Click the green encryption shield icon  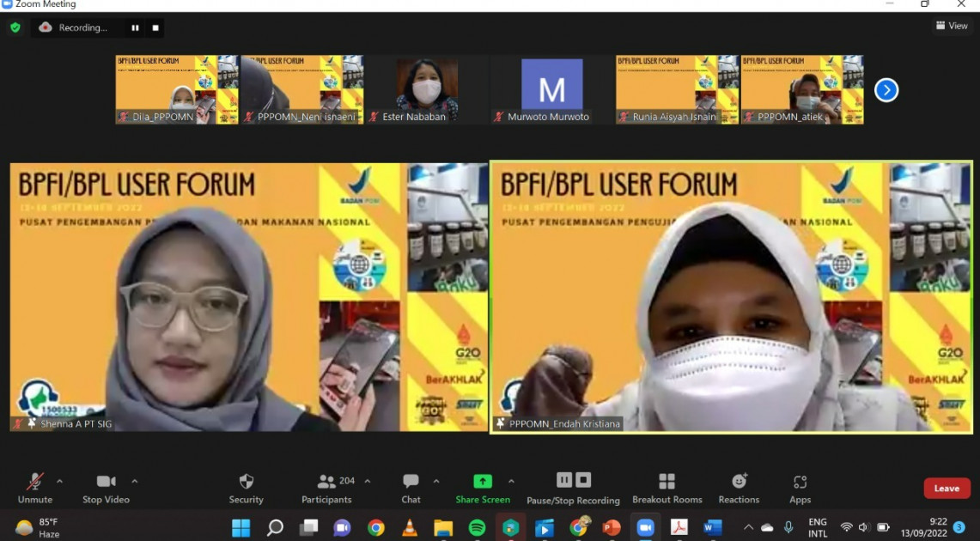point(15,27)
